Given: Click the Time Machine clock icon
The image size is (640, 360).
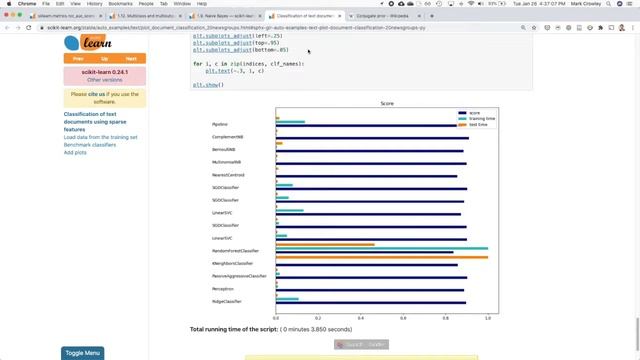Looking at the screenshot, I should [x=439, y=4].
